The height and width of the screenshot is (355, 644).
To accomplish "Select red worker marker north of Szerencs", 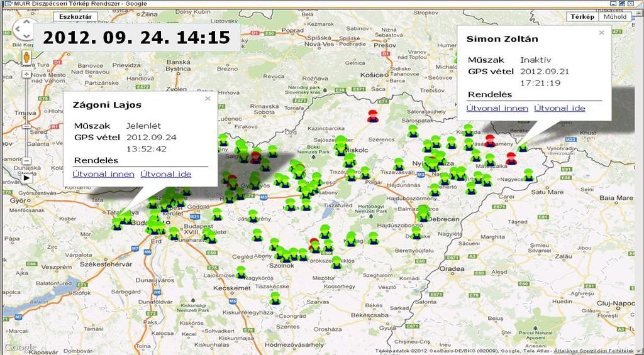I will click(x=373, y=116).
